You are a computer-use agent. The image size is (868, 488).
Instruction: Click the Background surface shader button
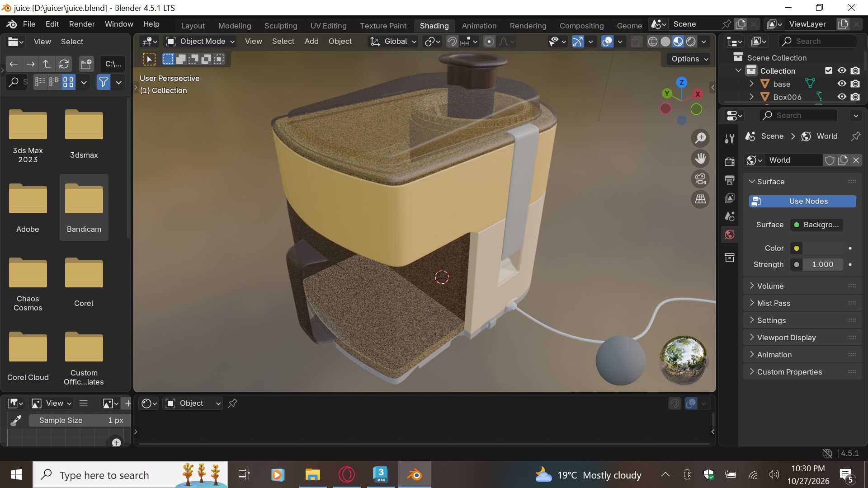(816, 225)
